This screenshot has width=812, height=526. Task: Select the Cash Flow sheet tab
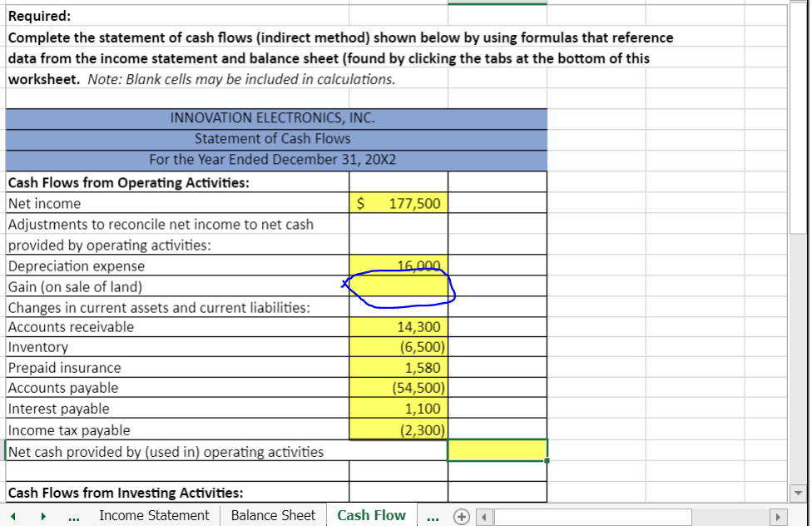point(371,516)
